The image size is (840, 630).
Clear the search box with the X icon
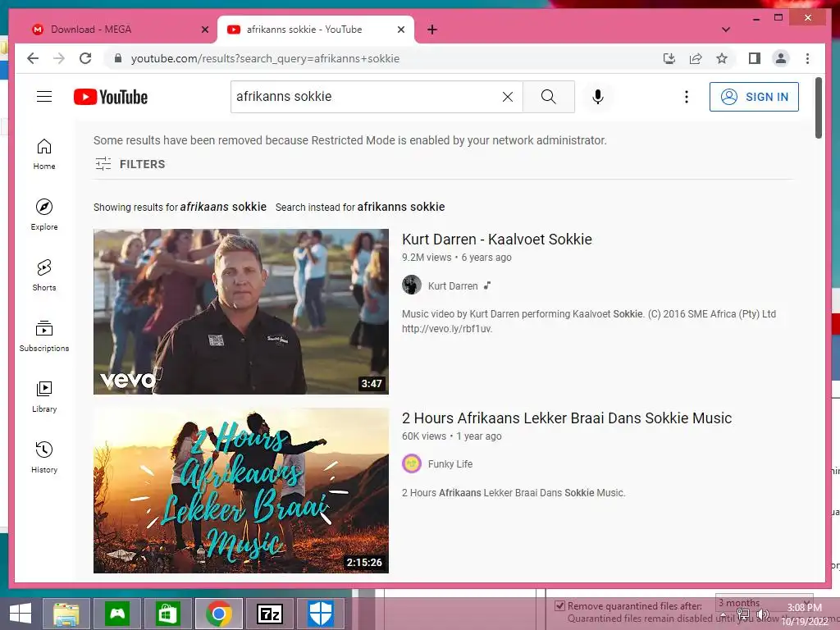pos(507,97)
